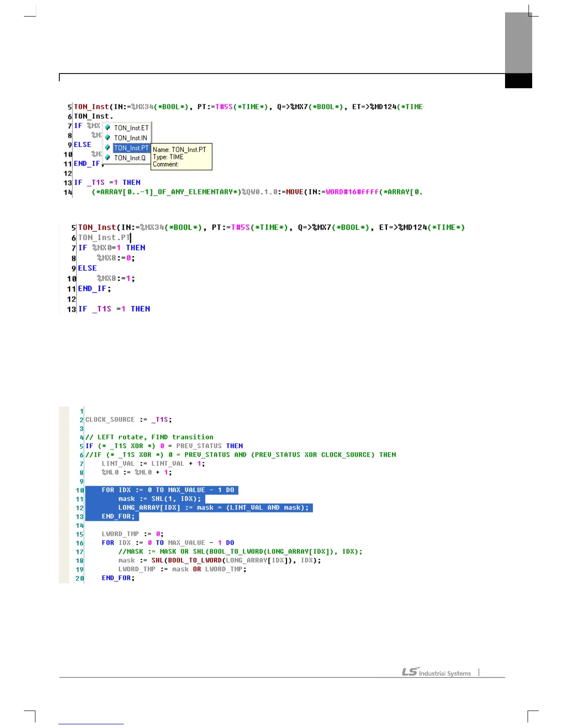The width and height of the screenshot is (563, 728).
Task: Click 'FOR IDX' loop header on line 16
Action: [x=168, y=543]
